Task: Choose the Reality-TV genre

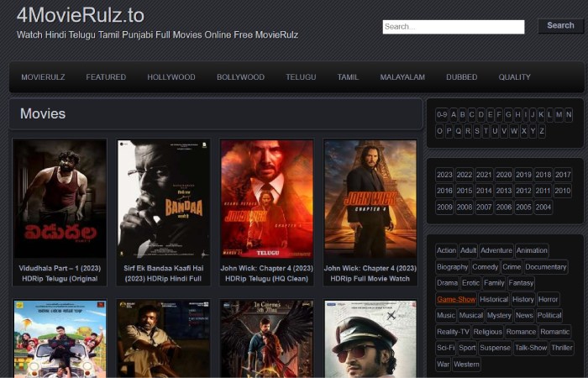Action: click(x=453, y=332)
